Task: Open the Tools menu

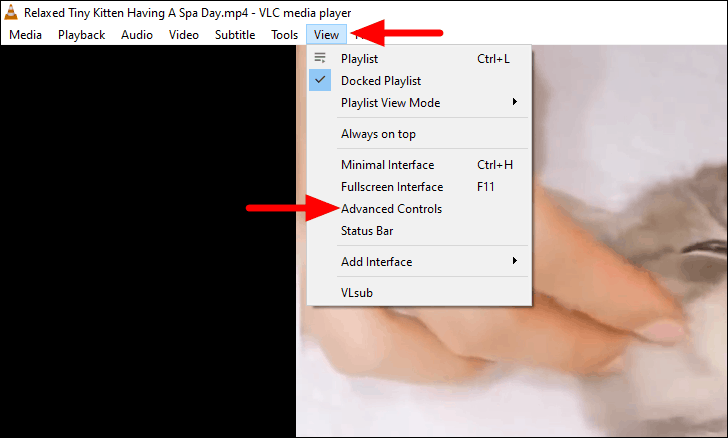Action: pos(285,35)
